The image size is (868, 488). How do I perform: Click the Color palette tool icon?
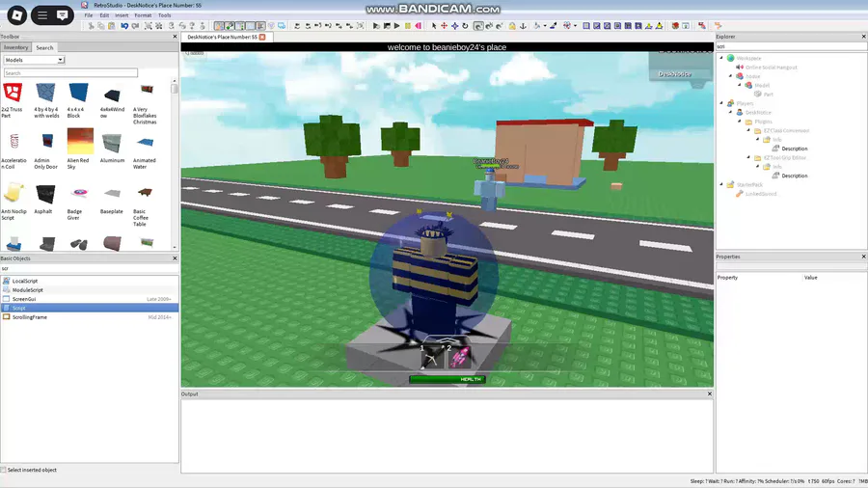click(x=567, y=26)
